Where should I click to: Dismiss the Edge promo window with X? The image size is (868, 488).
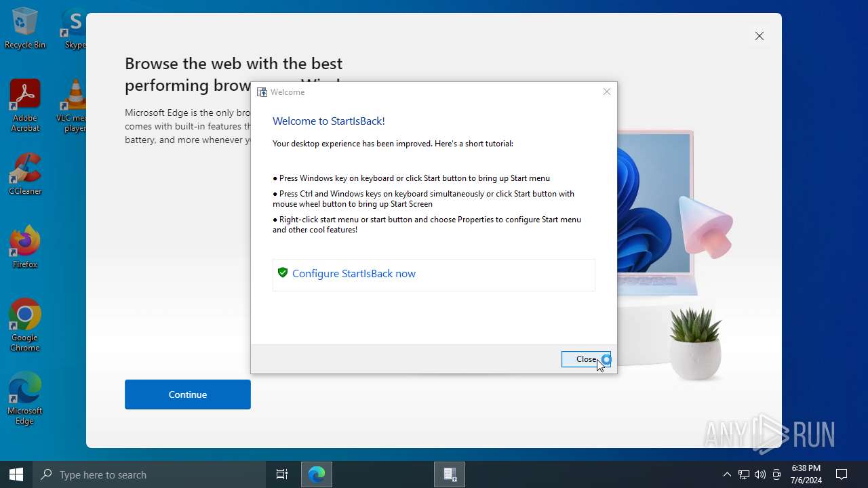(x=759, y=36)
